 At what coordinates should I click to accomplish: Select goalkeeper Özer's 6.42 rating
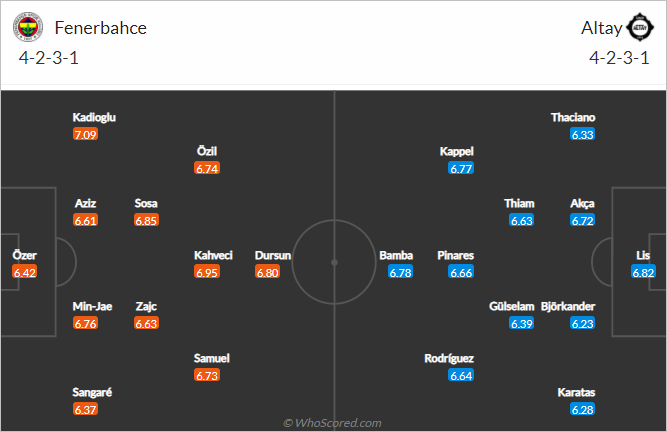pyautogui.click(x=25, y=272)
